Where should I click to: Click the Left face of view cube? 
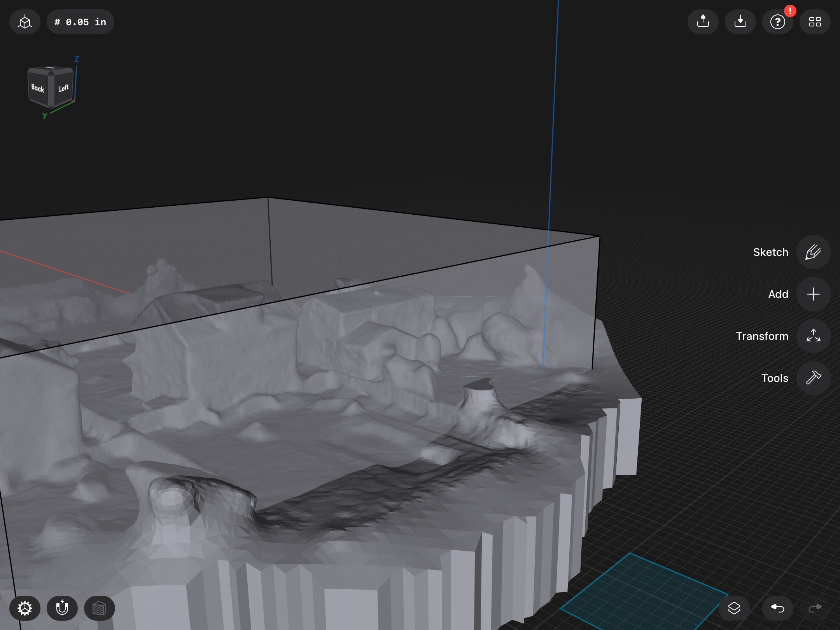tap(64, 88)
